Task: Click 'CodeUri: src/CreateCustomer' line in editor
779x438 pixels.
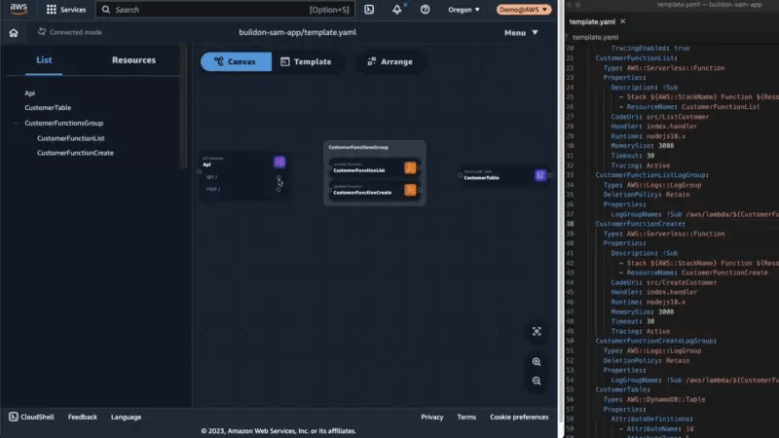Action: (664, 283)
